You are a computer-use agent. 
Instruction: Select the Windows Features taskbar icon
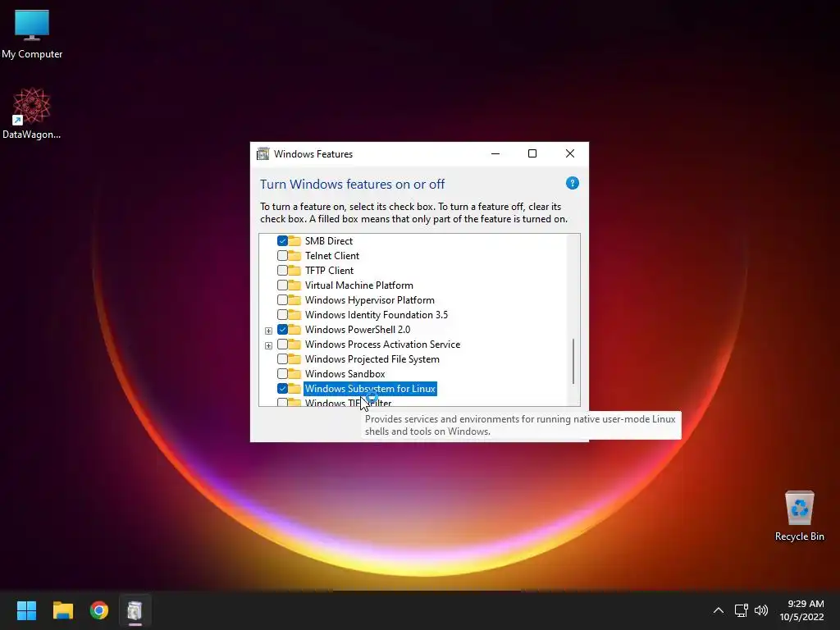(135, 610)
